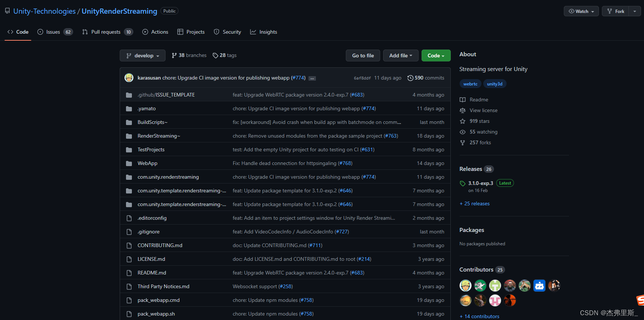Image resolution: width=644 pixels, height=320 pixels.
Task: Open 590 commits history
Action: tap(426, 78)
